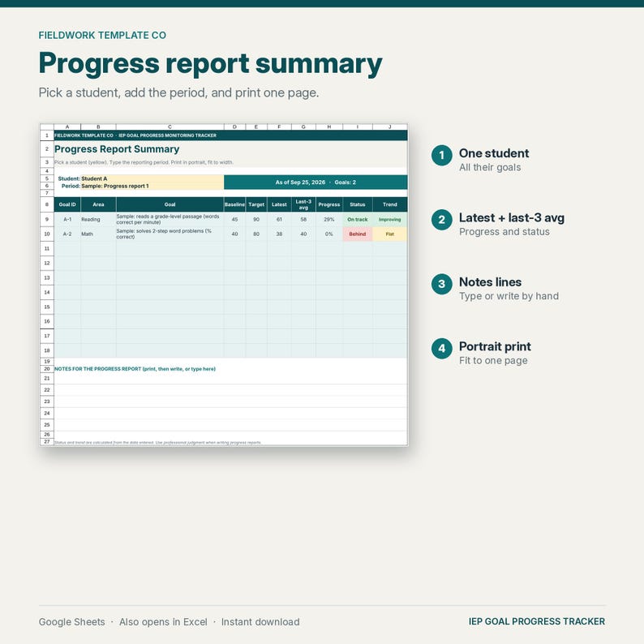Select Reading baseline value '45'
This screenshot has height=644, width=644.
[234, 219]
